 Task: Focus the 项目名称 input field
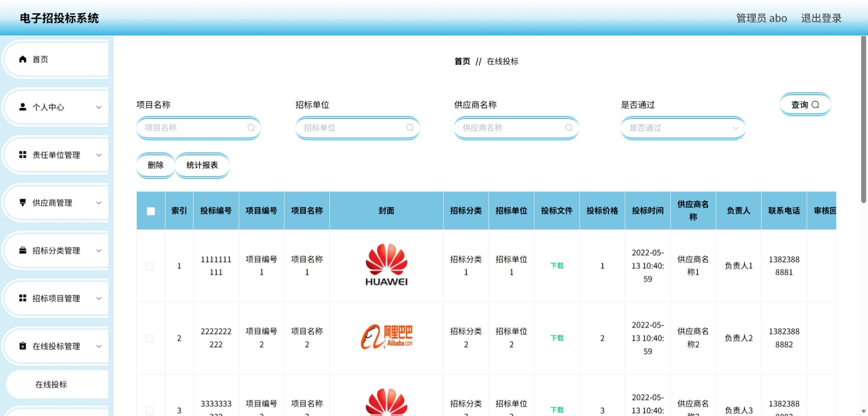(198, 128)
